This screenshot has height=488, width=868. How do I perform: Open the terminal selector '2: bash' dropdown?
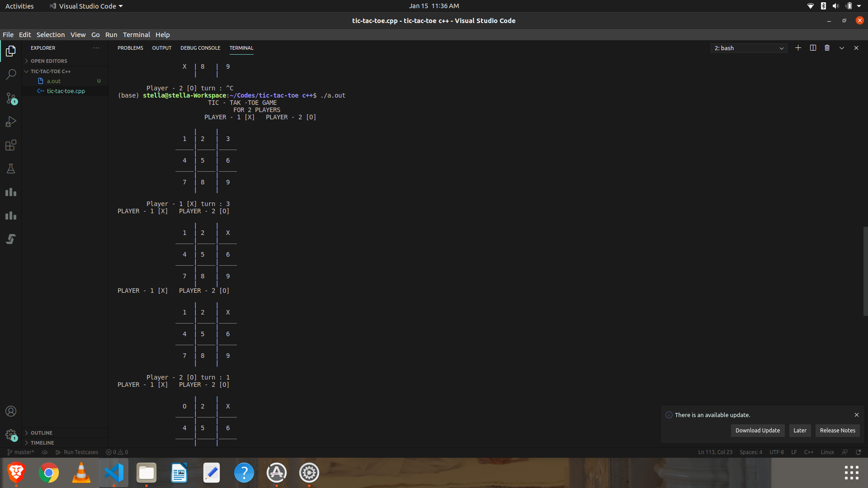pos(749,48)
